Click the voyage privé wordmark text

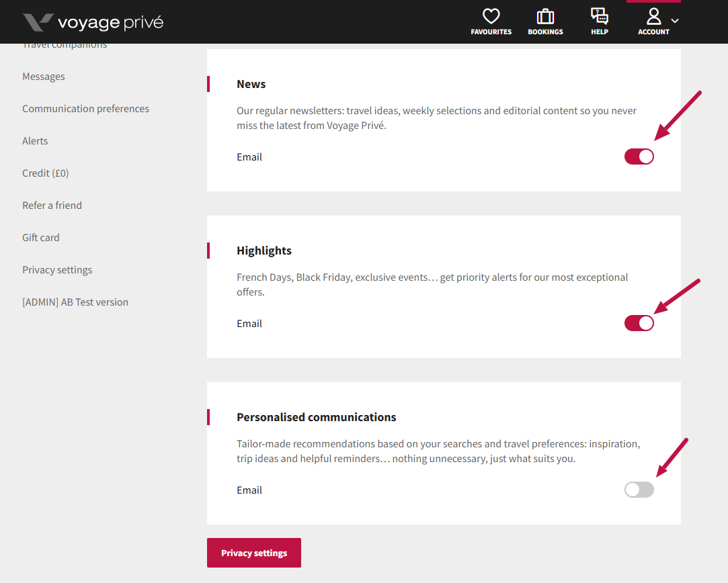tap(110, 23)
